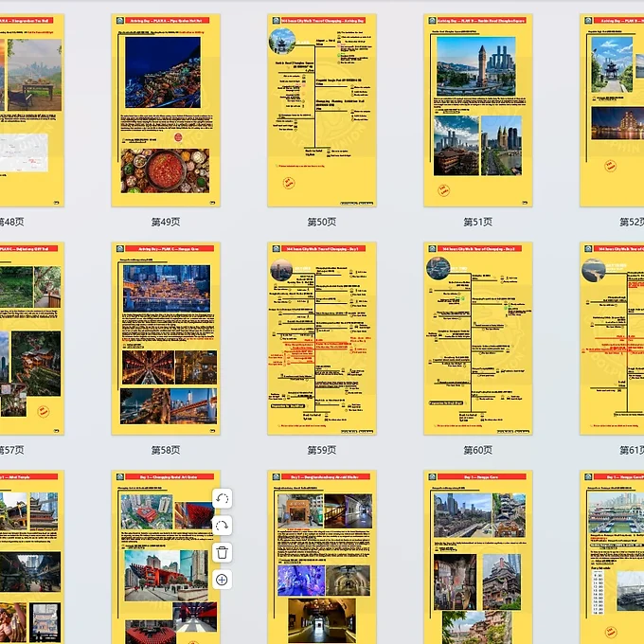Open the Day 1 Air-raid Shelter page thumbnail

(x=322, y=558)
